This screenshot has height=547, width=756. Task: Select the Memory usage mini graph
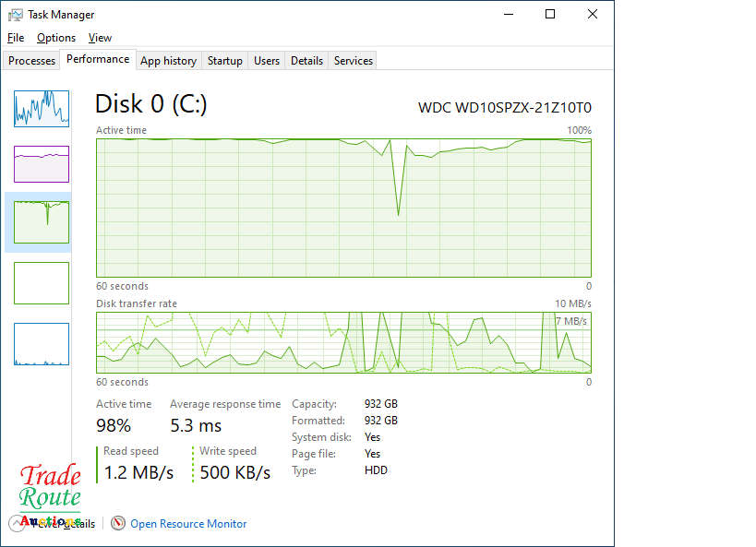42,164
